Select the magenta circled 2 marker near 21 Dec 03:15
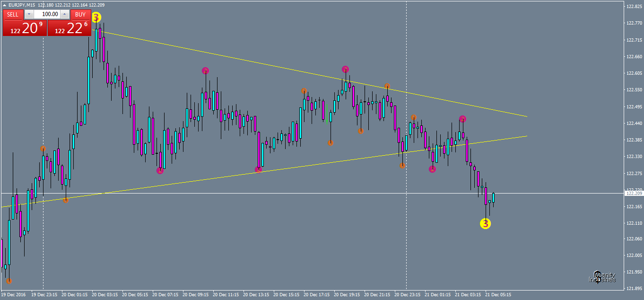The height and width of the screenshot is (300, 644). (x=462, y=120)
